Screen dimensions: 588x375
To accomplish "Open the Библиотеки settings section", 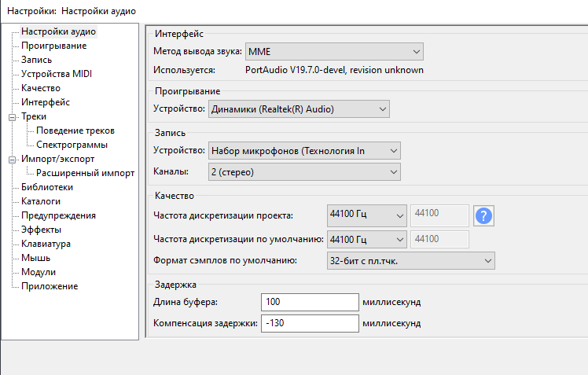I will [x=47, y=187].
